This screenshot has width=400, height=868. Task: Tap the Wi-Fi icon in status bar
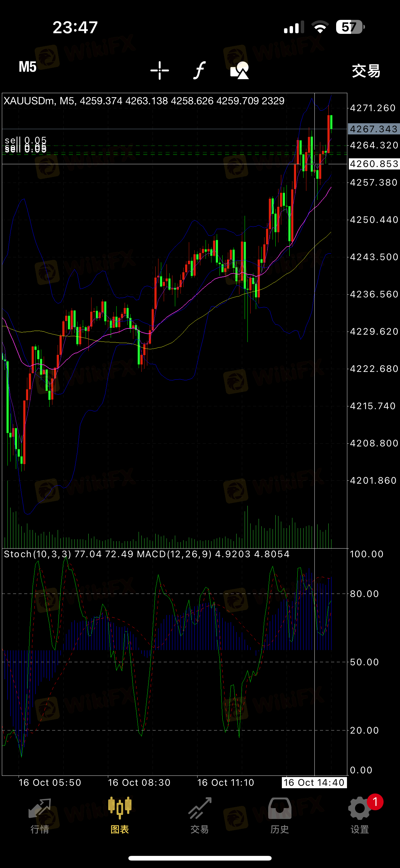(x=320, y=27)
